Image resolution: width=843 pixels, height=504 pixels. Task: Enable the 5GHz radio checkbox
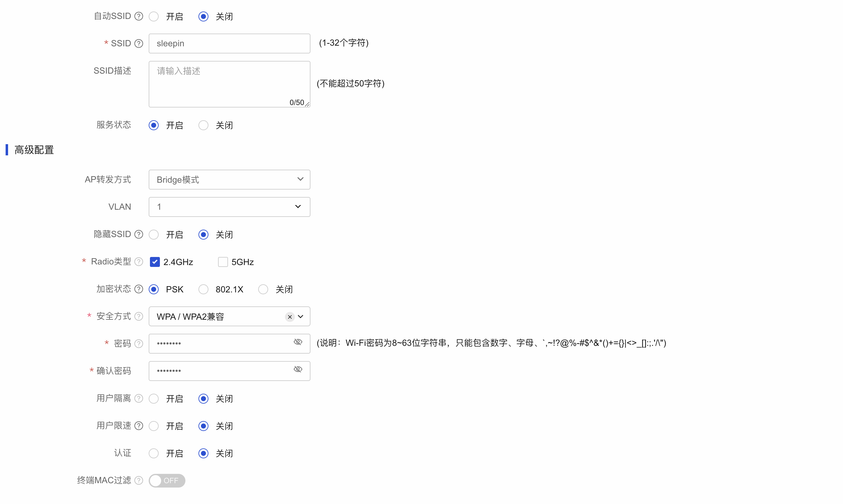[223, 262]
